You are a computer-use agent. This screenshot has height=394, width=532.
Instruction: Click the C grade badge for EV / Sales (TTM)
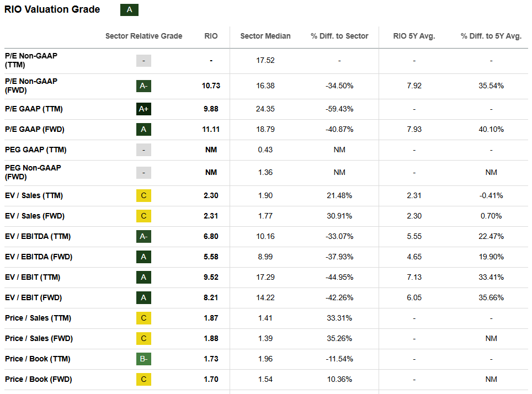[143, 195]
